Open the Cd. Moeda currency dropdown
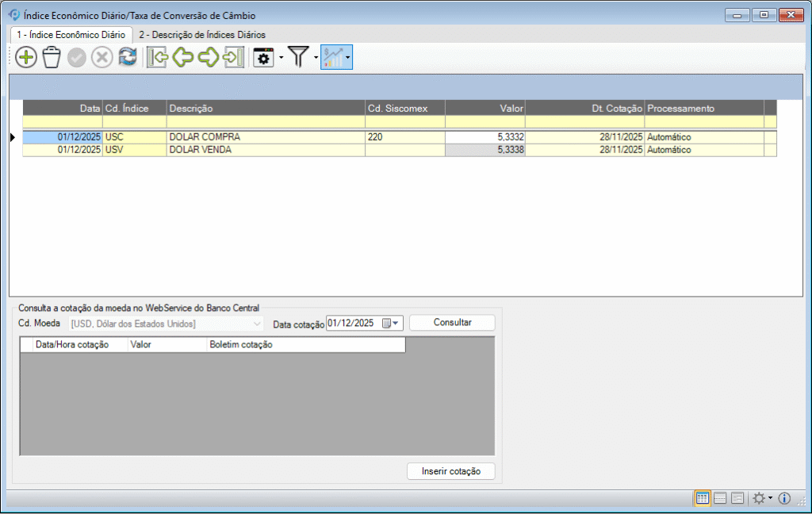 (x=257, y=324)
